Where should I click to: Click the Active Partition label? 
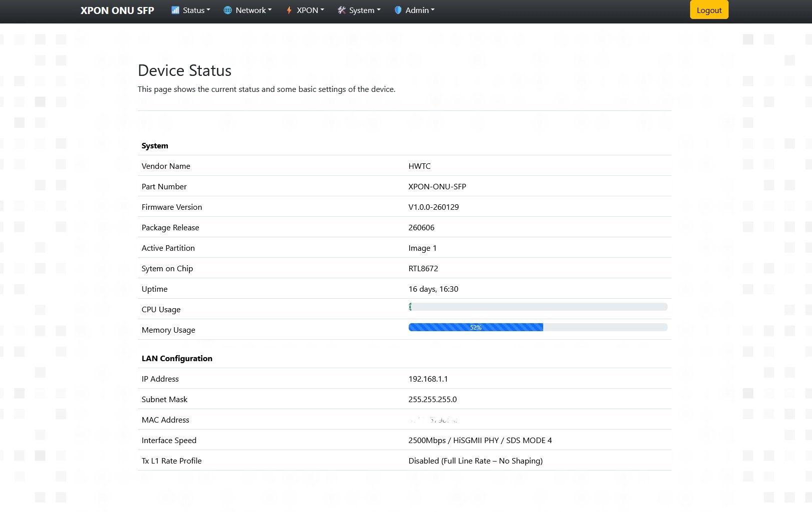point(168,248)
